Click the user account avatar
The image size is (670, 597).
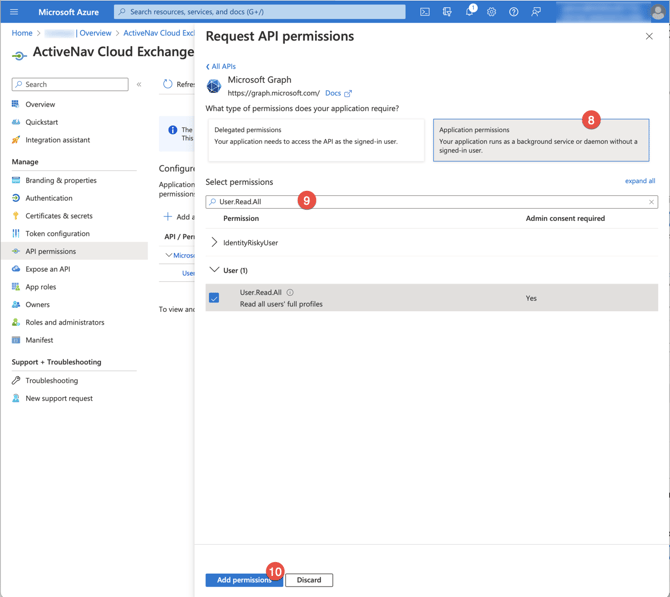(658, 12)
